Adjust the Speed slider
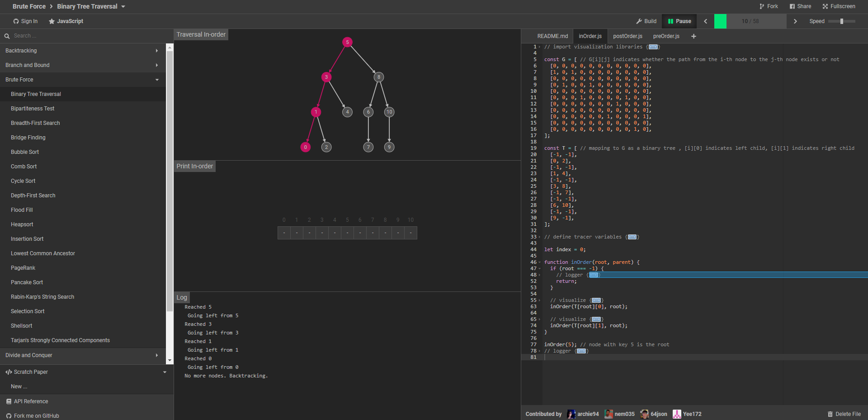The image size is (868, 420). pos(841,21)
